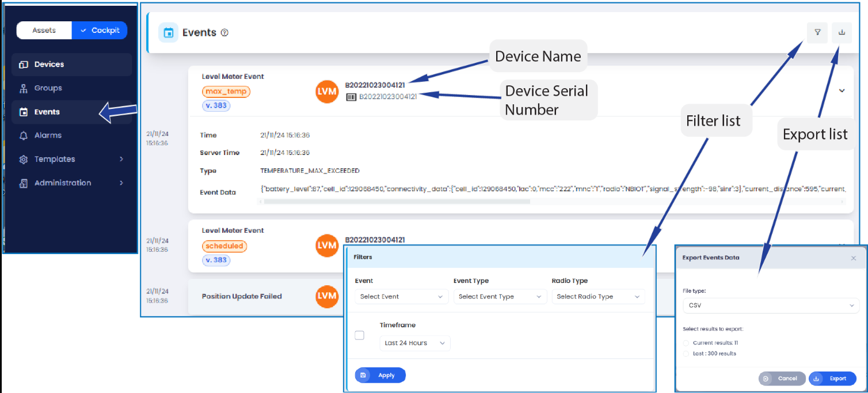Click the Events calendar icon in page header
This screenshot has width=868, height=393.
169,33
